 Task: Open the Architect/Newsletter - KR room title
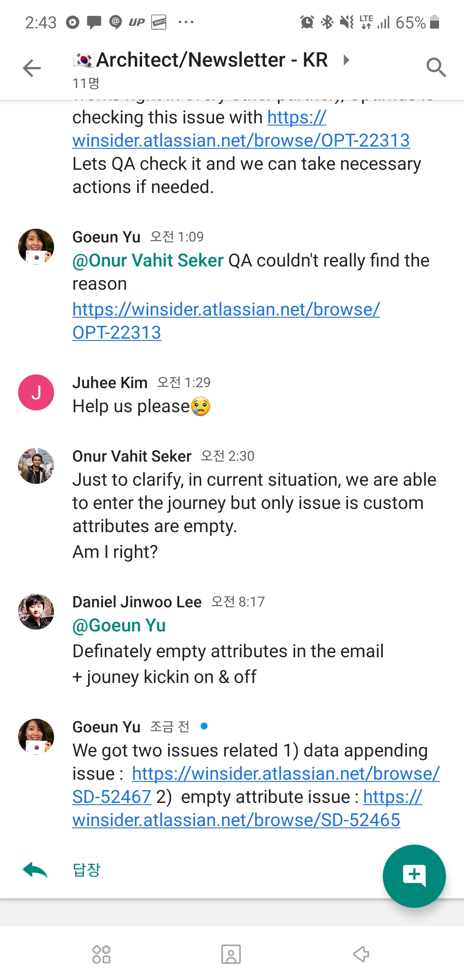[x=212, y=60]
